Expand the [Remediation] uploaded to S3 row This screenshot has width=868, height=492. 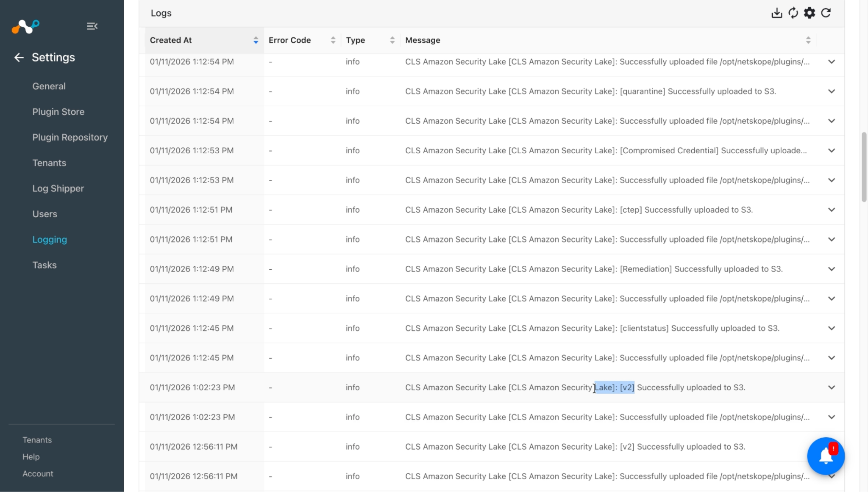click(832, 269)
